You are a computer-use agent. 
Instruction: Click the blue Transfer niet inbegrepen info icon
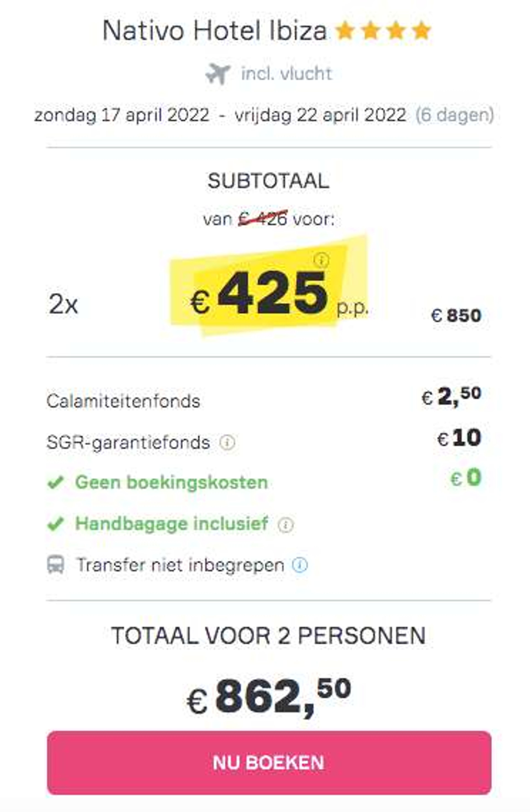(x=300, y=565)
